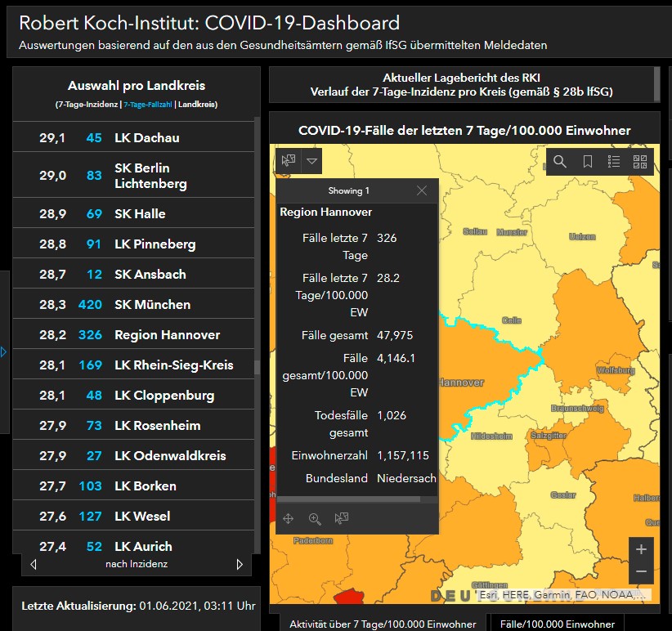Go to previous list view arrow

click(34, 564)
